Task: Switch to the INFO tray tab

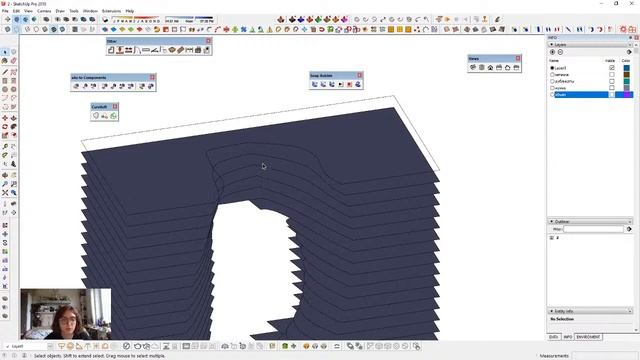Action: point(568,337)
